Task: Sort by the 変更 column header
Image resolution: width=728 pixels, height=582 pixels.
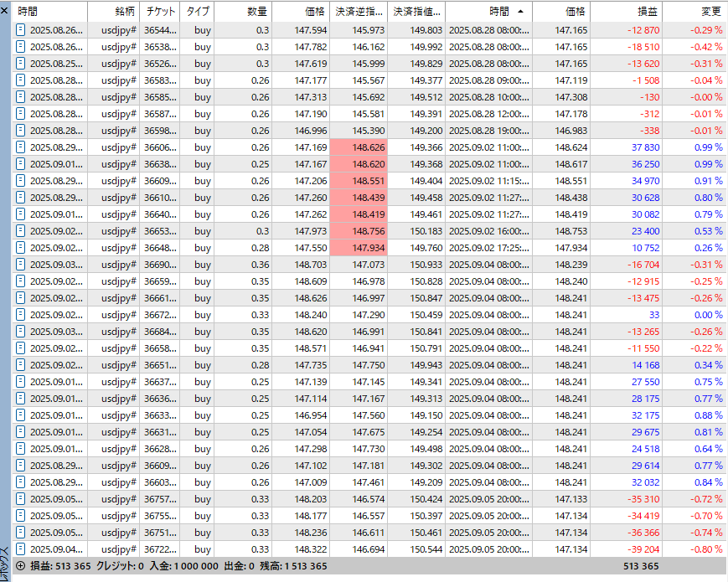Action: (x=695, y=11)
